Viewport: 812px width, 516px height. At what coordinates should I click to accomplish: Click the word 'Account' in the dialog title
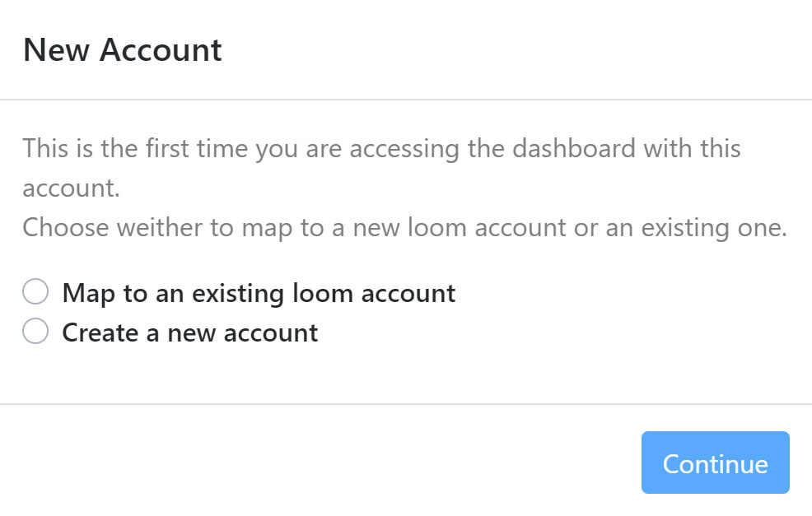161,50
